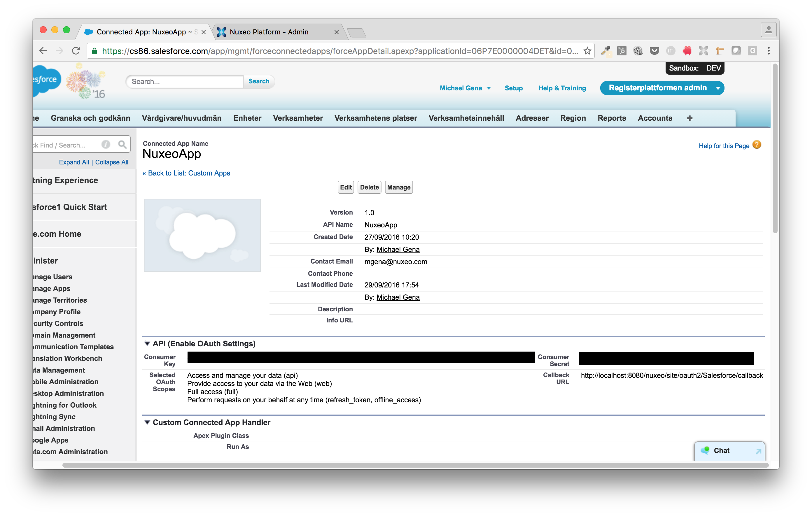The width and height of the screenshot is (812, 516).
Task: Close the Connected App browser tab
Action: click(x=203, y=32)
